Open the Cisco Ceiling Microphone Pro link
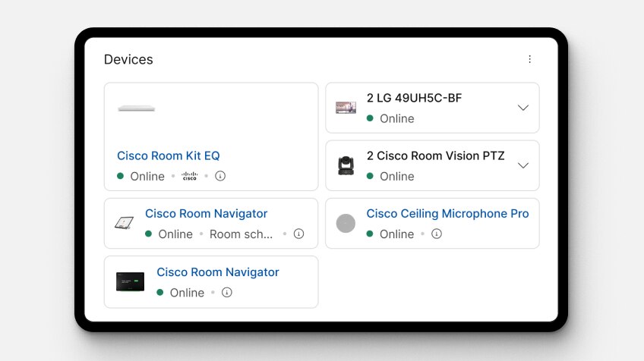This screenshot has width=644, height=361. [447, 214]
